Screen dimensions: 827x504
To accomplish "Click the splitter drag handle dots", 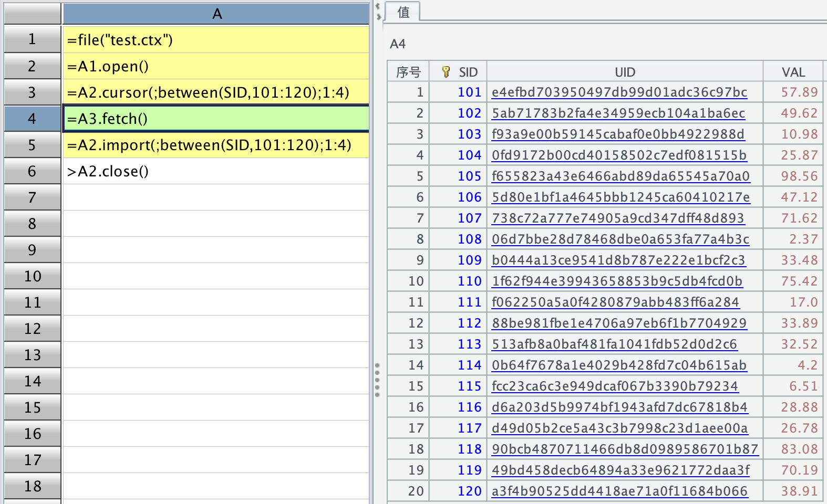I will click(377, 380).
